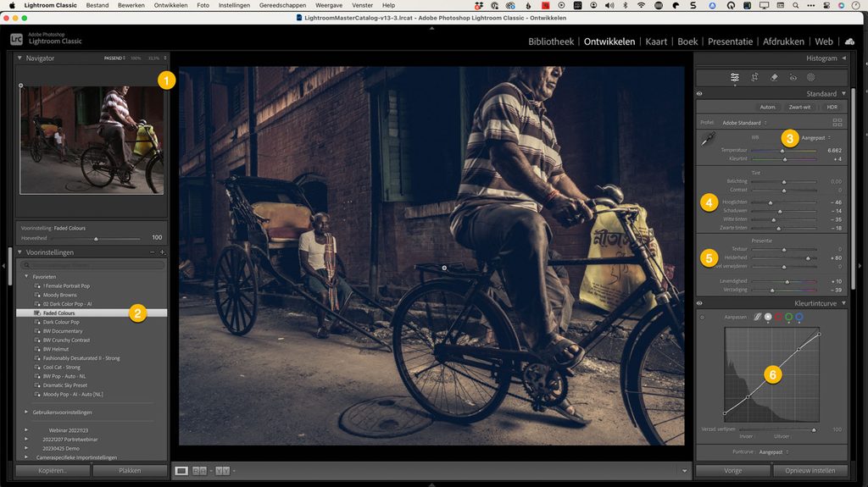
Task: Open the WB Aangepast dropdown
Action: click(816, 138)
